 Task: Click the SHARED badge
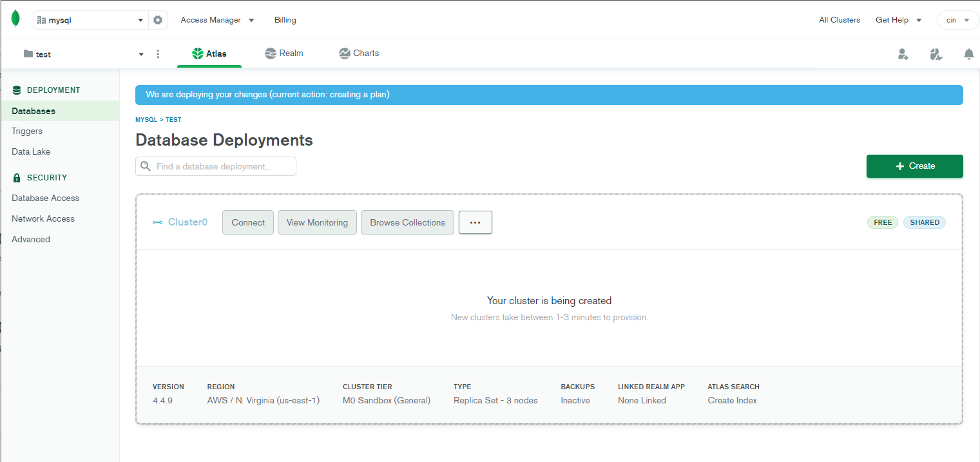click(x=925, y=222)
